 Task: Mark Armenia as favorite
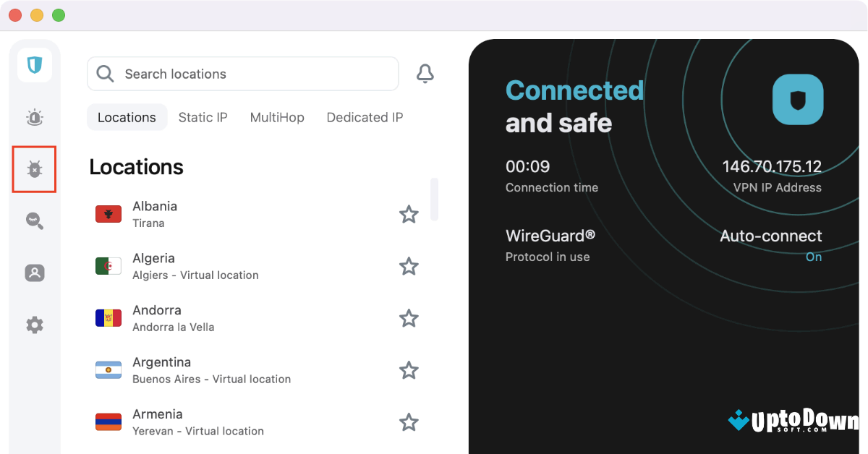409,422
